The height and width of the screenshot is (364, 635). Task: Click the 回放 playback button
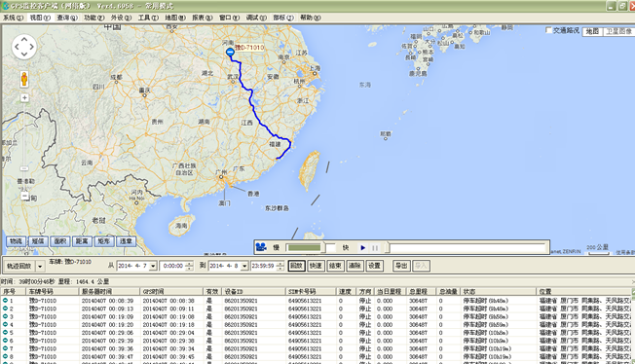click(x=296, y=266)
